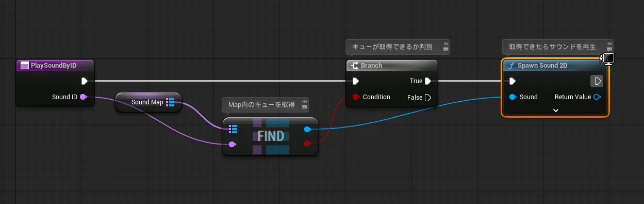The image size is (644, 204).
Task: Click the Branch True output pin
Action: click(x=427, y=81)
